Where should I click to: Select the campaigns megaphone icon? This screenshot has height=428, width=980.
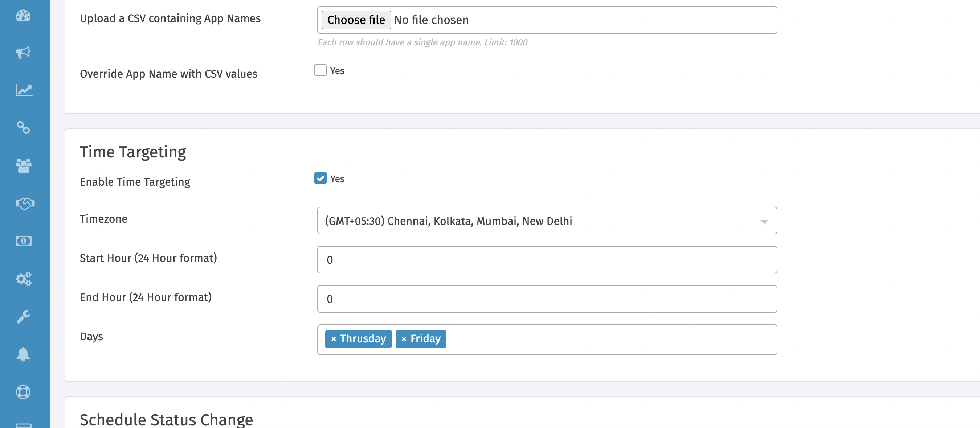[24, 53]
